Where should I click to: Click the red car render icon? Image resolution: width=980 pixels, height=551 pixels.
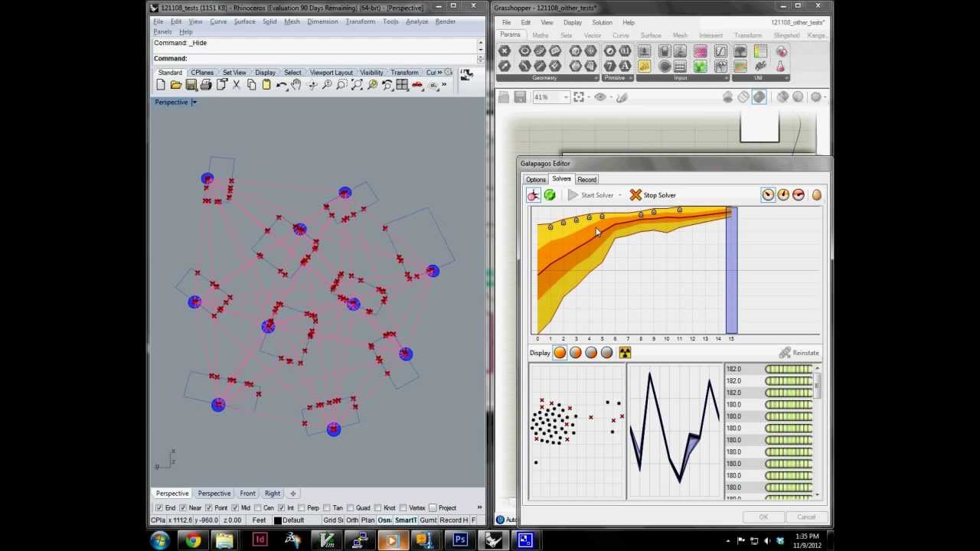click(417, 85)
